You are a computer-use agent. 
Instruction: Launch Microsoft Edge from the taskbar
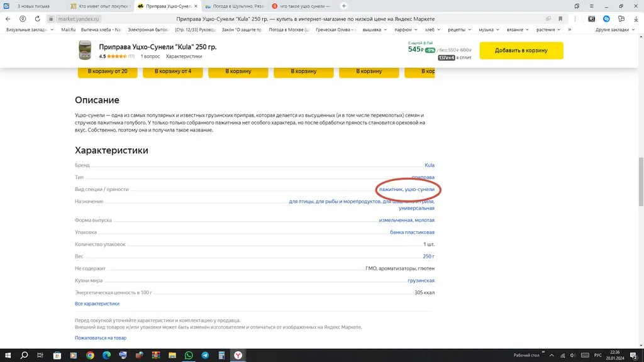[x=106, y=355]
